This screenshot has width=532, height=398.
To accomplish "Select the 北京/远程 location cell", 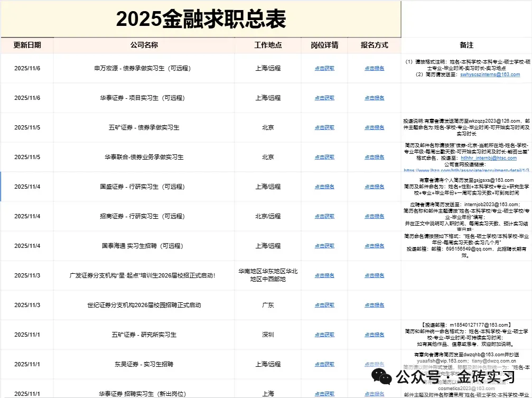I will tap(268, 216).
